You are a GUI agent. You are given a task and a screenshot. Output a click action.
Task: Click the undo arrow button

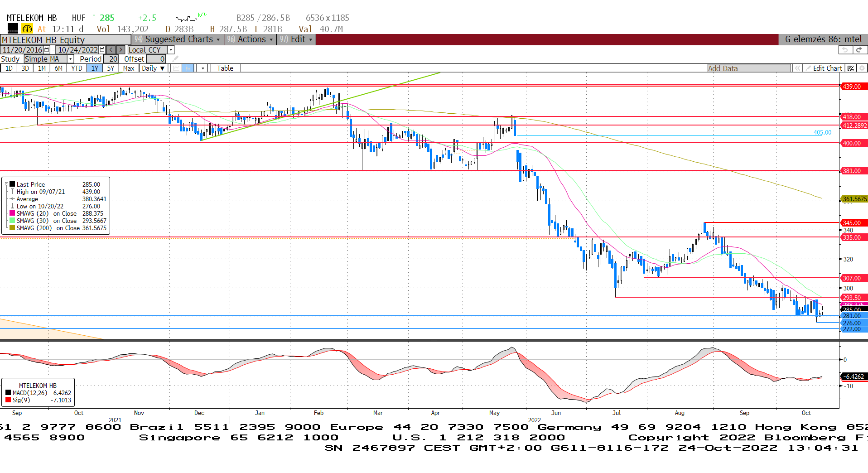pyautogui.click(x=845, y=50)
